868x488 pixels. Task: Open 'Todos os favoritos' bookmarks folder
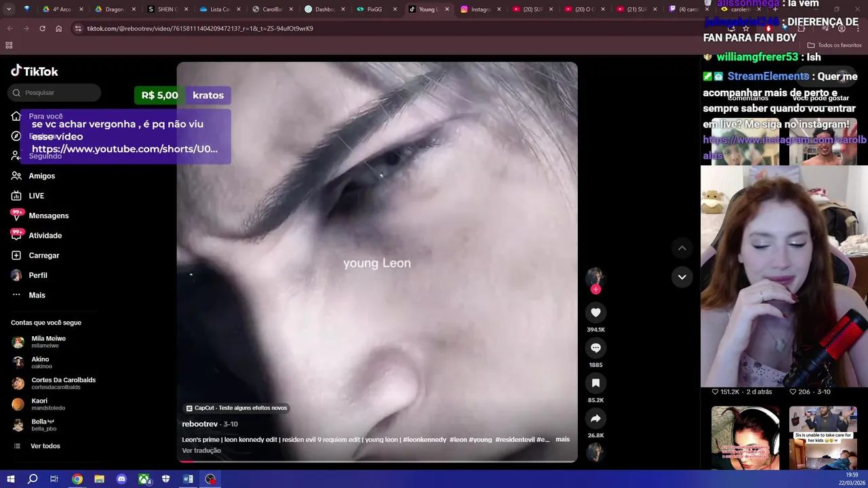pyautogui.click(x=834, y=45)
